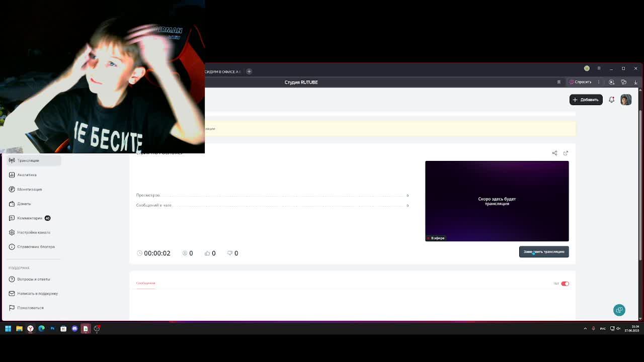
Task: Click the Настройки канала gear icon
Action: 12,232
